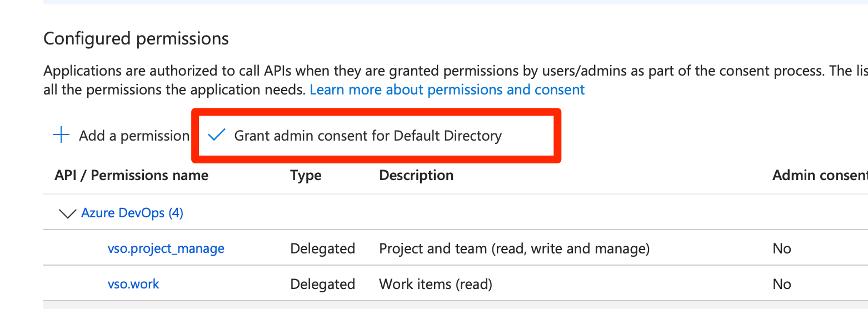Viewport: 868px width, 309px height.
Task: Click the 'Add a permission' text label
Action: 134,136
